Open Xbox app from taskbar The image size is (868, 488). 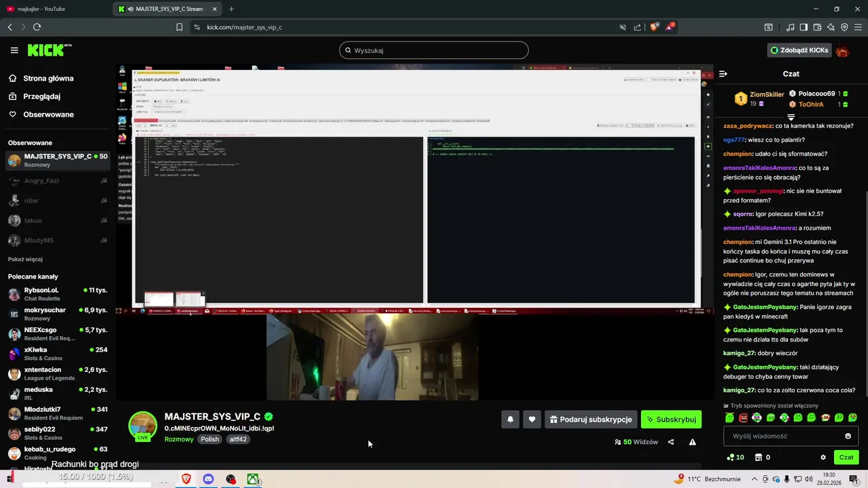pyautogui.click(x=252, y=479)
